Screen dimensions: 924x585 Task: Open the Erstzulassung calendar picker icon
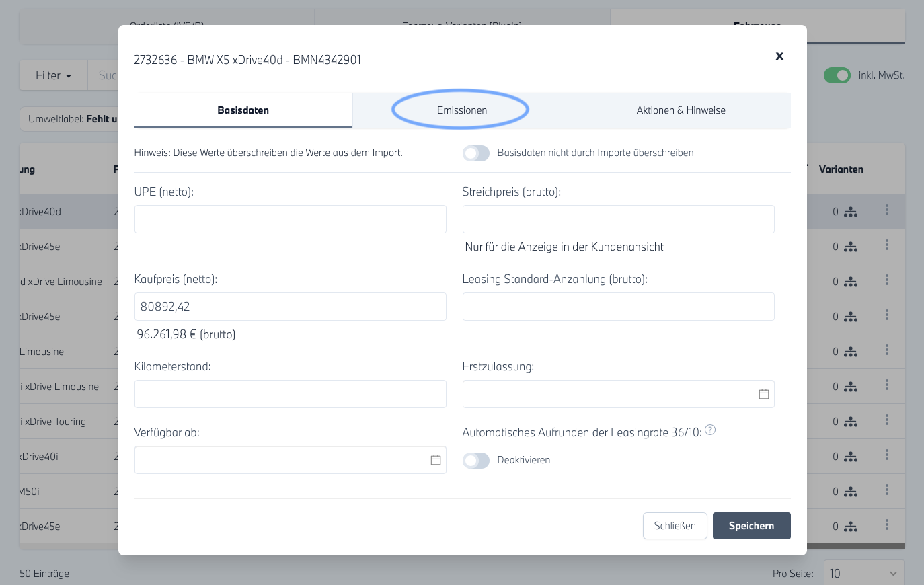[764, 394]
